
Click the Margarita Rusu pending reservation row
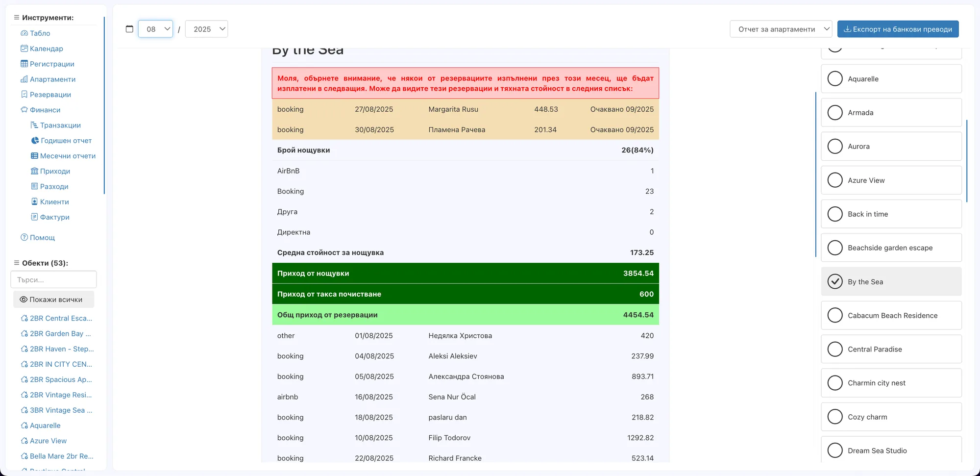pos(465,109)
